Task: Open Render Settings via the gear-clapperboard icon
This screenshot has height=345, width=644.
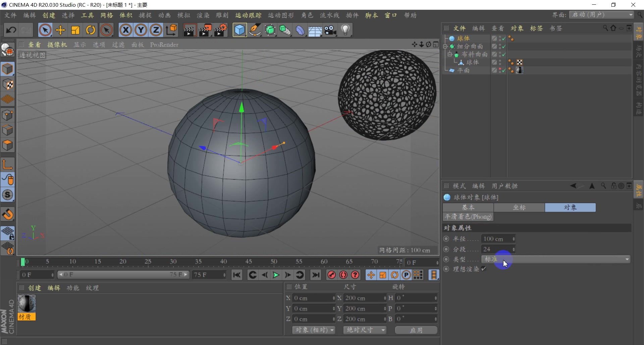Action: [221, 30]
